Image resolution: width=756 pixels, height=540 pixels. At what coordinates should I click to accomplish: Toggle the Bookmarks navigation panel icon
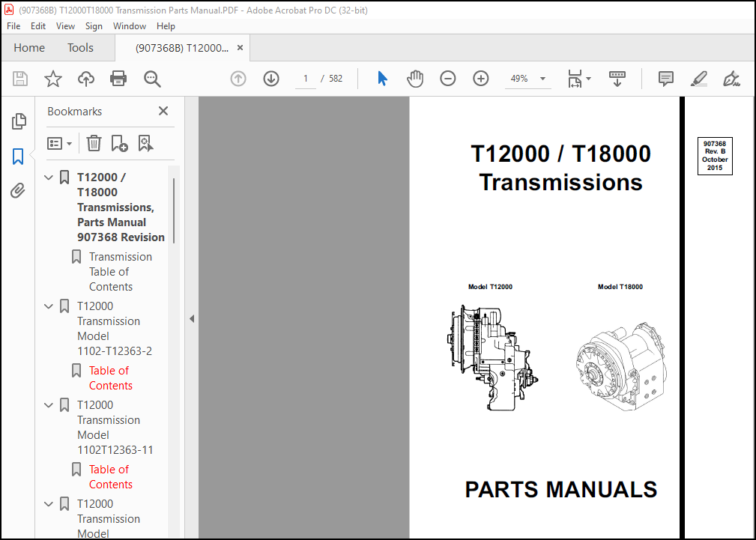[18, 157]
